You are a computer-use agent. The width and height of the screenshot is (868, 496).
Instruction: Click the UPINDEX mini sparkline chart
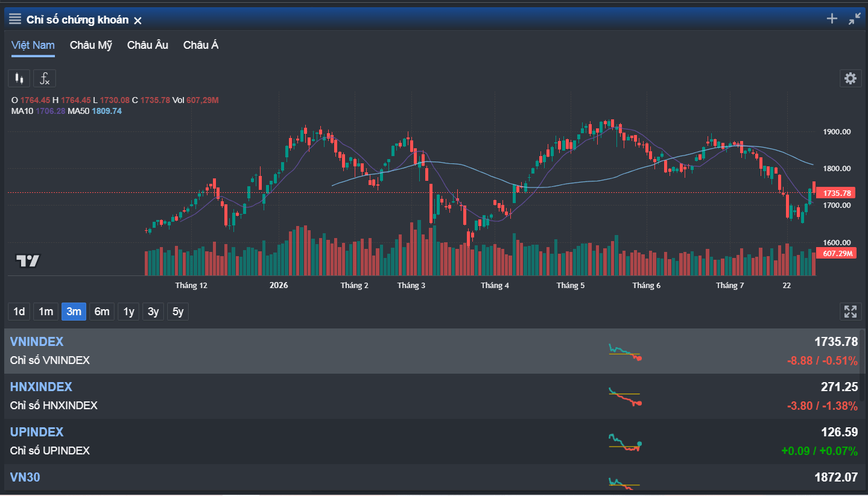625,442
